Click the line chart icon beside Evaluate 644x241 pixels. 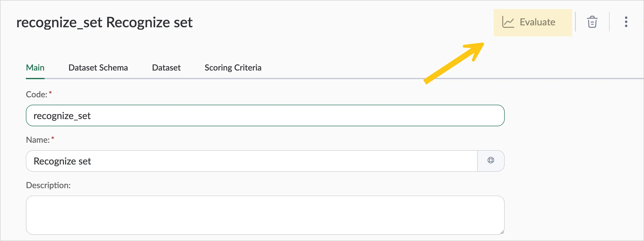[x=508, y=22]
